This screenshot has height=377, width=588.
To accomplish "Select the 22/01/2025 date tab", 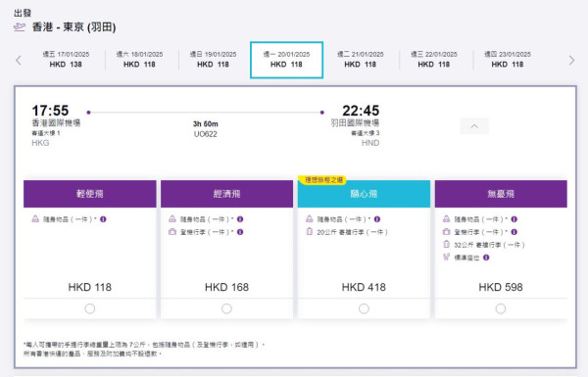I will click(x=434, y=60).
